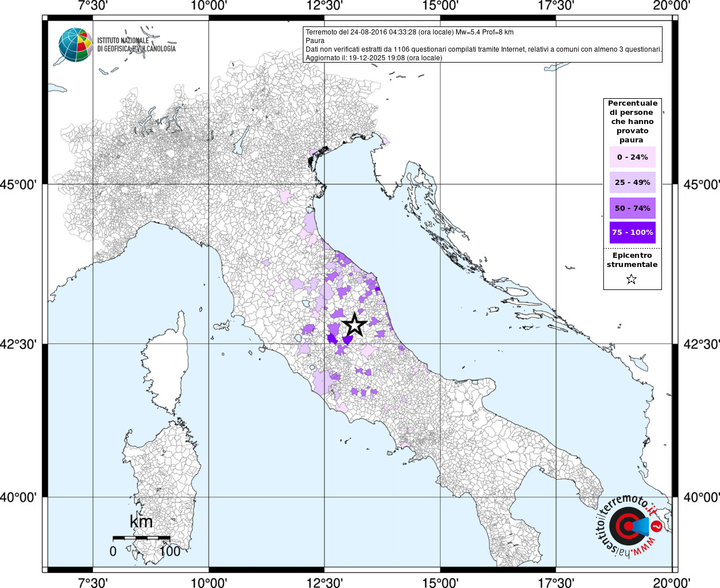Click the star symbol in the legend
The image size is (720, 588).
[632, 280]
